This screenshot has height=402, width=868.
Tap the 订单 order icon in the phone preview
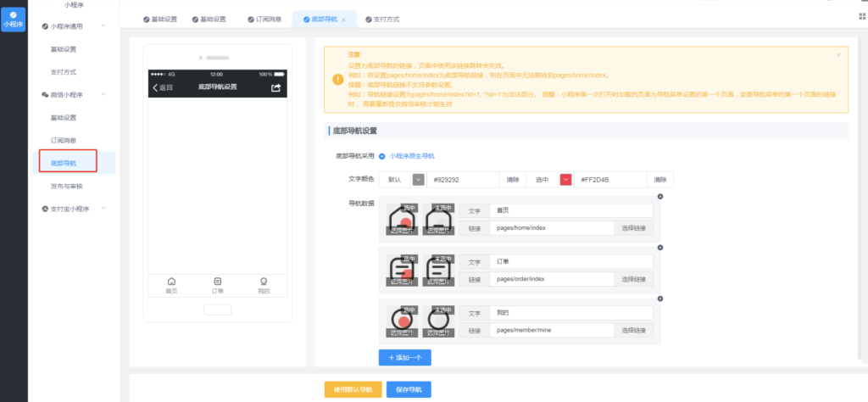tap(218, 282)
